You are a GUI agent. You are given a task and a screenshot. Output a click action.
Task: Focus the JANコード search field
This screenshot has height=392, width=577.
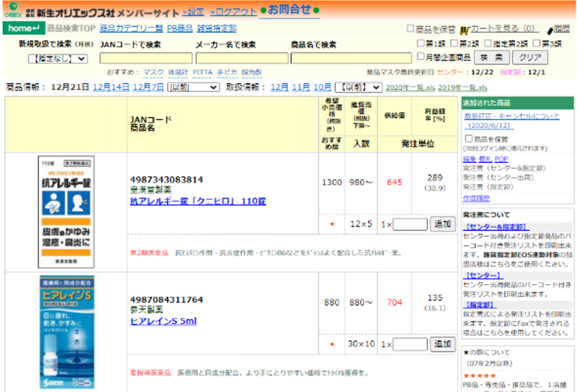click(x=146, y=58)
